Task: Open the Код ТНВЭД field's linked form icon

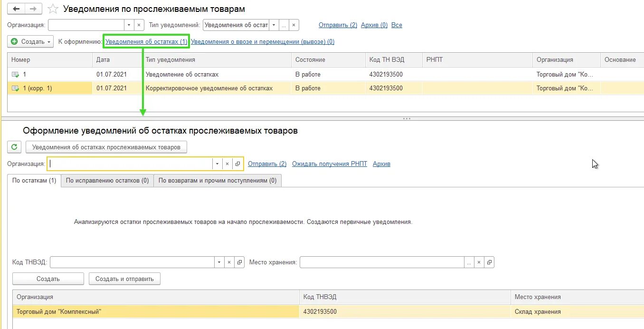Action: pyautogui.click(x=239, y=262)
